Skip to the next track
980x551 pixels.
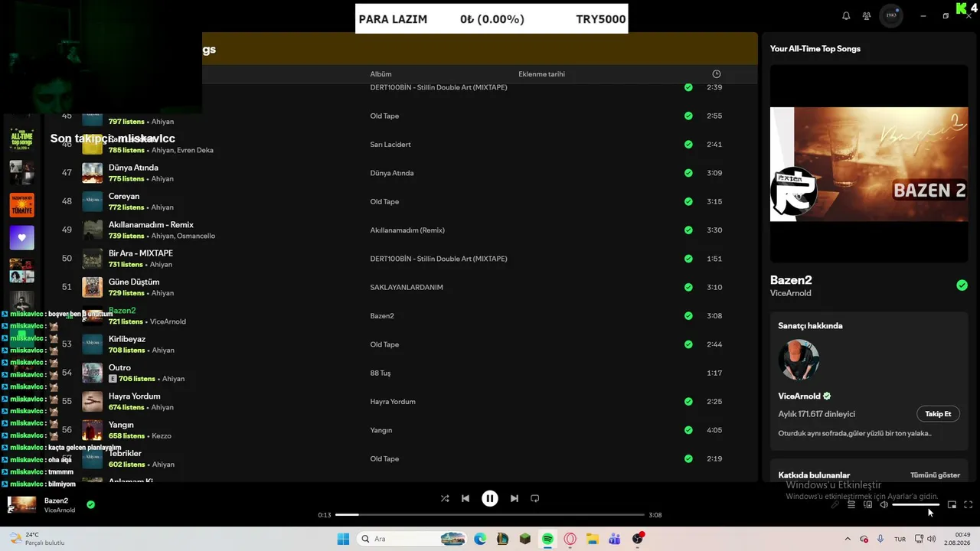coord(514,498)
